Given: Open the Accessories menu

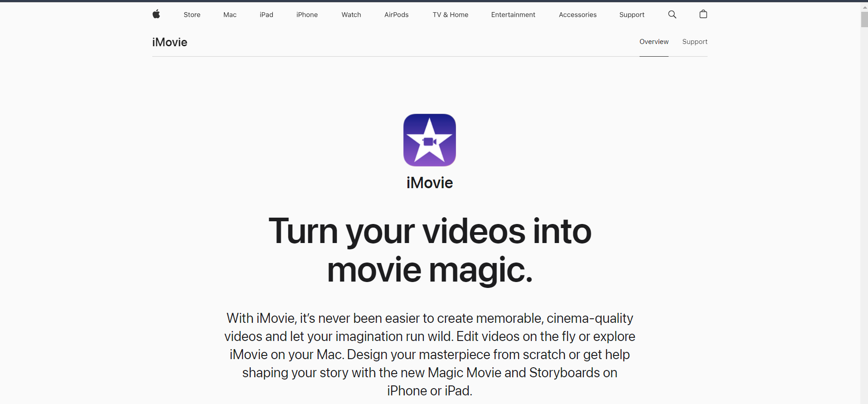Looking at the screenshot, I should click(577, 15).
